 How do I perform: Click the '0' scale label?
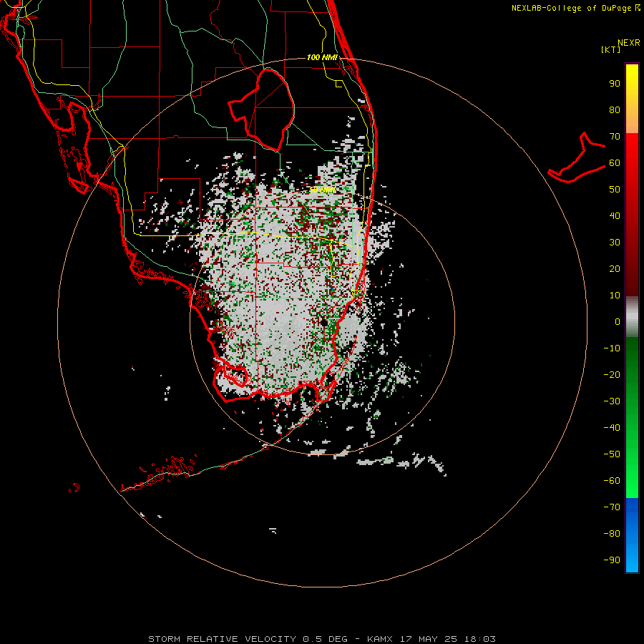click(x=618, y=321)
